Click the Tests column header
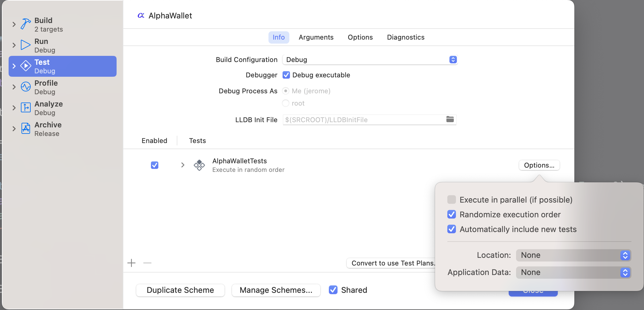 coord(197,141)
